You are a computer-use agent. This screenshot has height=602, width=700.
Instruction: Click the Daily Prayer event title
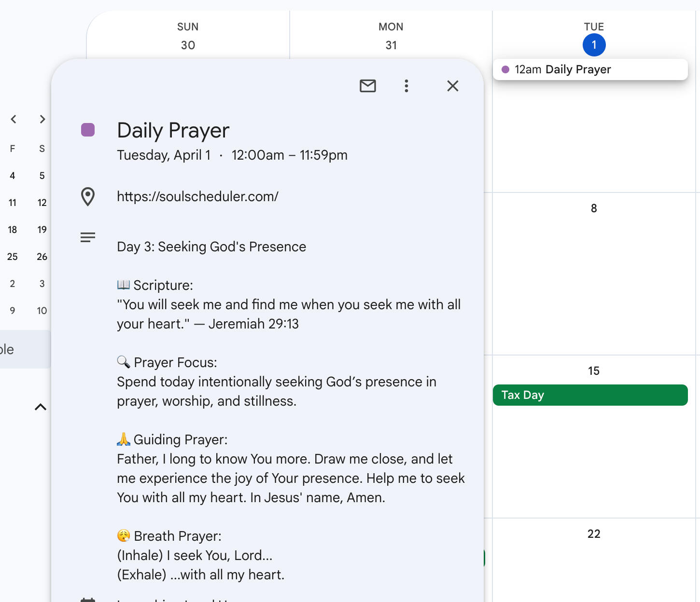[173, 131]
